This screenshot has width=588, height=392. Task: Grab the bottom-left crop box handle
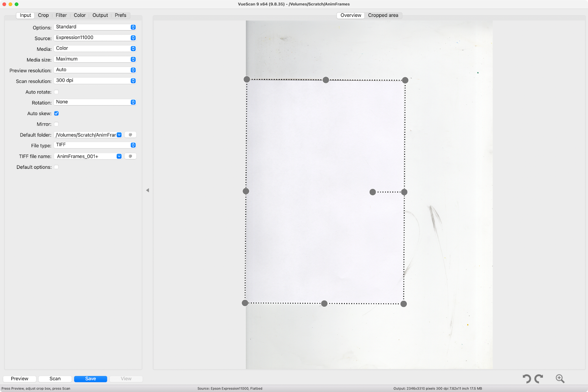coord(245,303)
